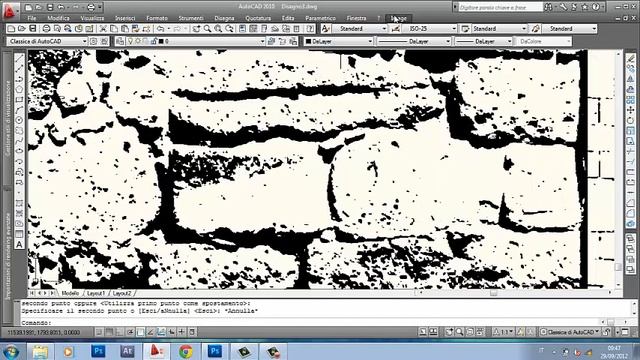Image resolution: width=640 pixels, height=360 pixels.
Task: Click the status bar Zoom magnifier icon
Action: [x=459, y=332]
